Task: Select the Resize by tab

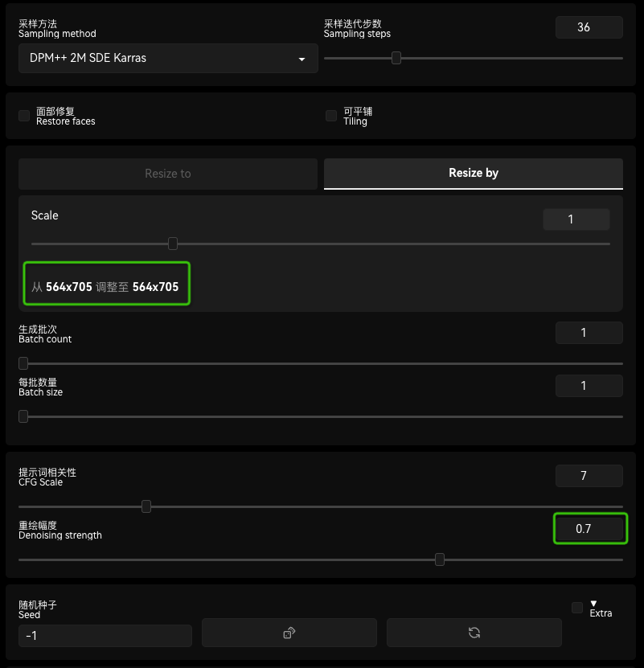Action: 473,174
